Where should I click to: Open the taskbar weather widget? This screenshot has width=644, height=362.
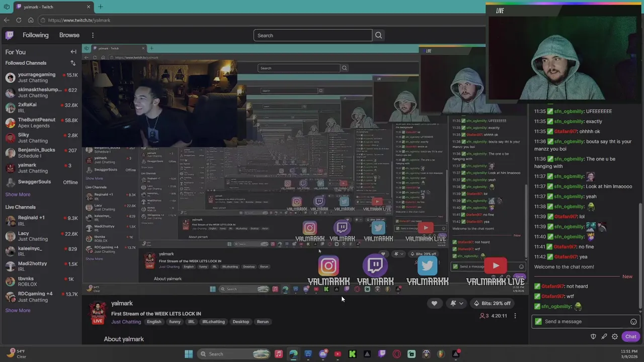pos(15,354)
